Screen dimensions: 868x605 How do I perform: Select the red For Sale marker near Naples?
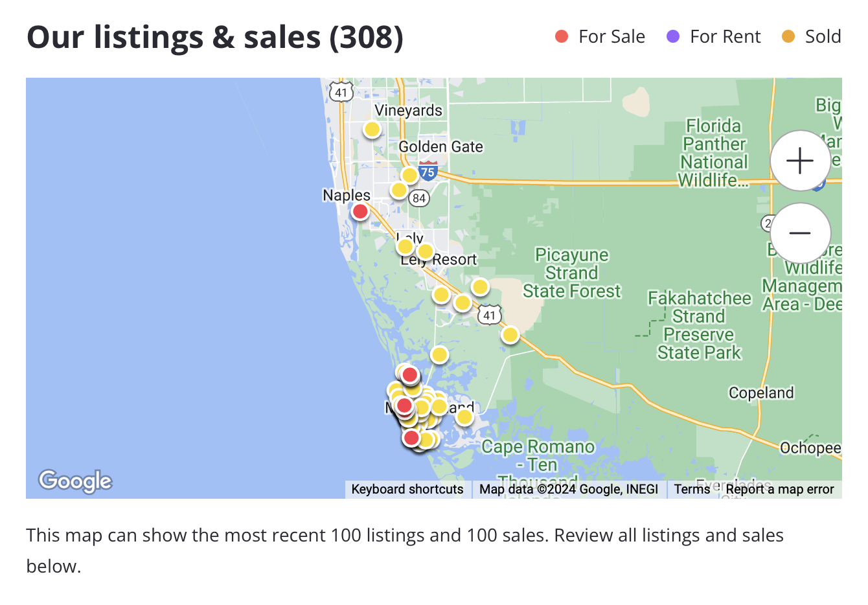(360, 211)
